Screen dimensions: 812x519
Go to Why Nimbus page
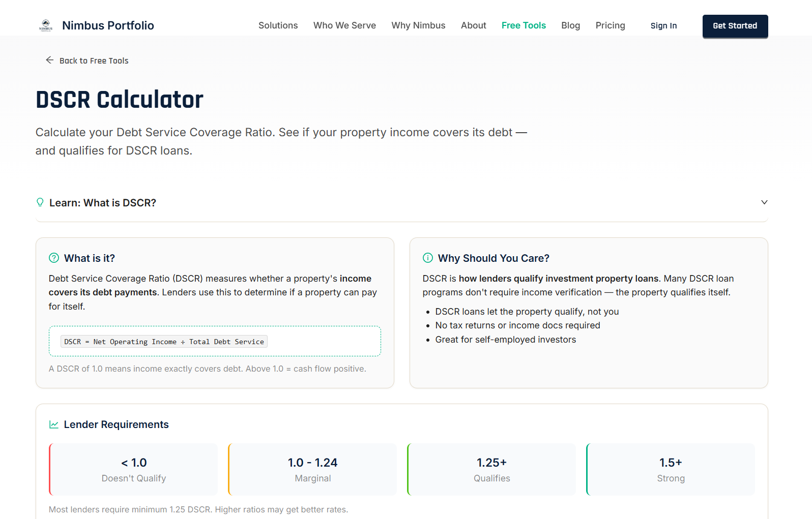[418, 25]
